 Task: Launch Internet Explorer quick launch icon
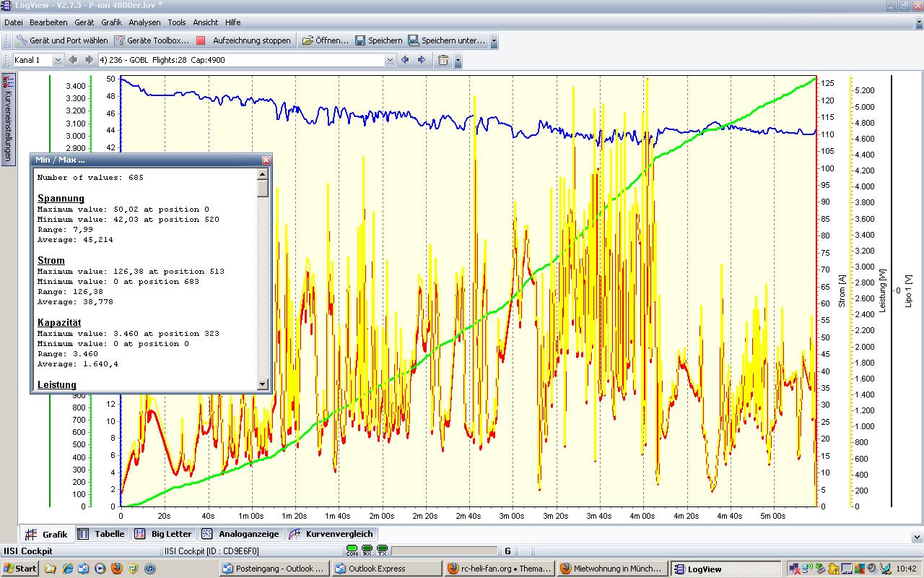click(x=67, y=569)
